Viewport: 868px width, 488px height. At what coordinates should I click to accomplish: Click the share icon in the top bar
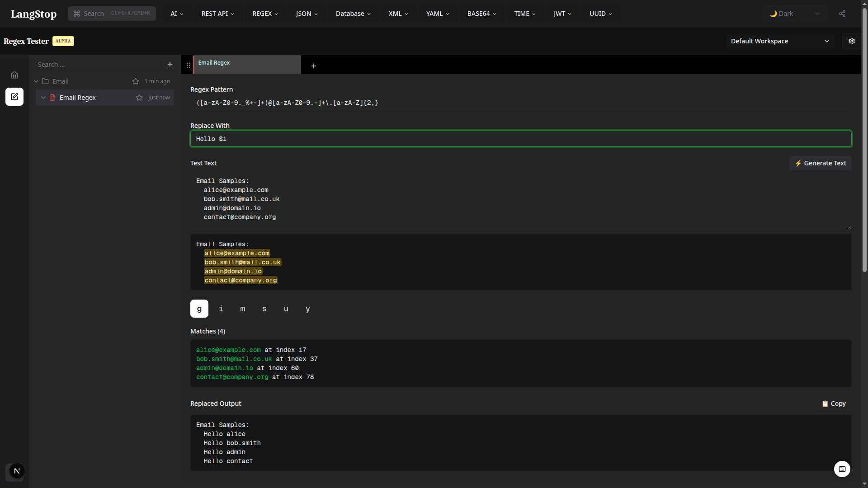pyautogui.click(x=842, y=14)
